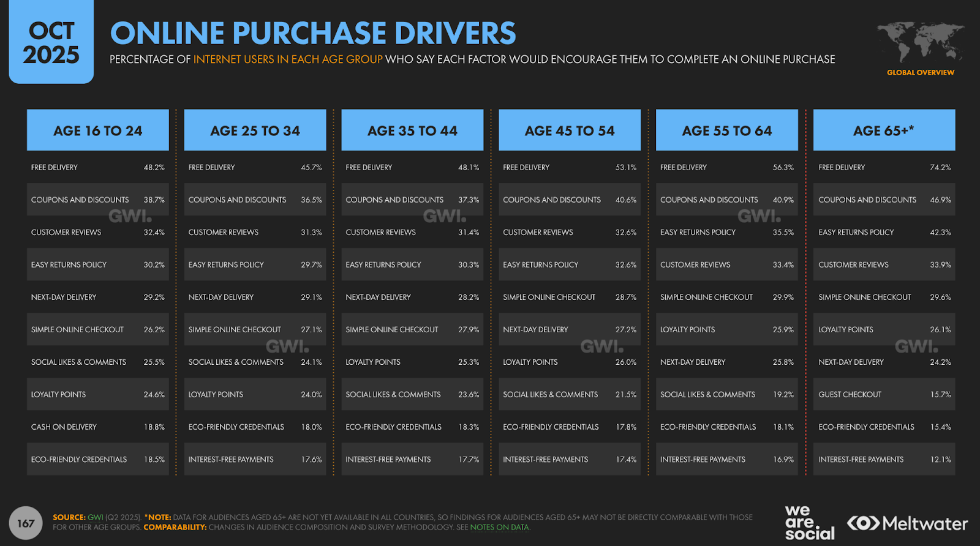This screenshot has width=980, height=546.
Task: Select the AGE 16 TO 24 header
Action: [98, 130]
